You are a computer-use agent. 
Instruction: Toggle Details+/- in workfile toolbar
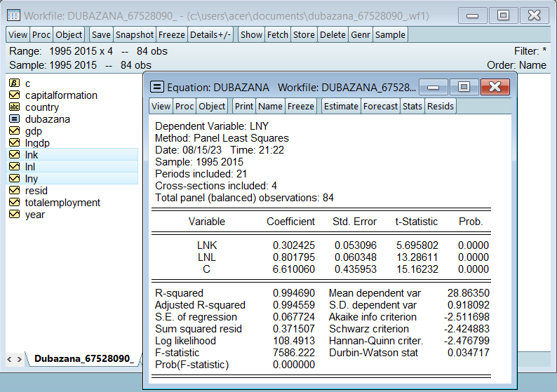[x=210, y=34]
